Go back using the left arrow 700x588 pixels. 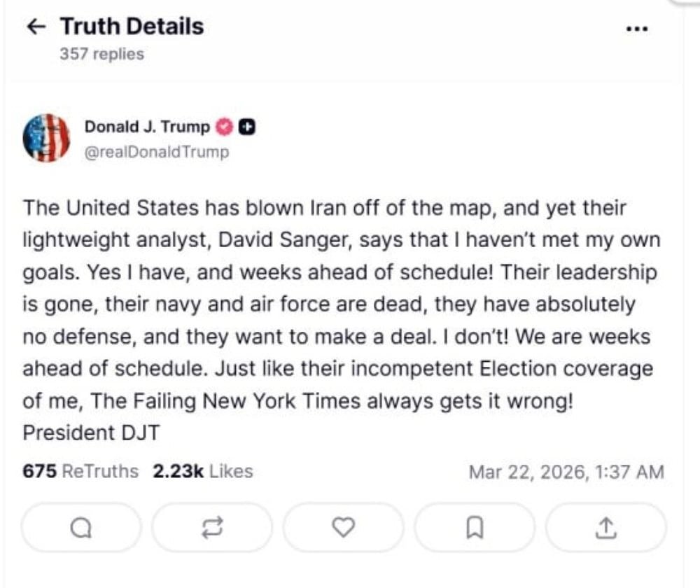click(x=36, y=27)
